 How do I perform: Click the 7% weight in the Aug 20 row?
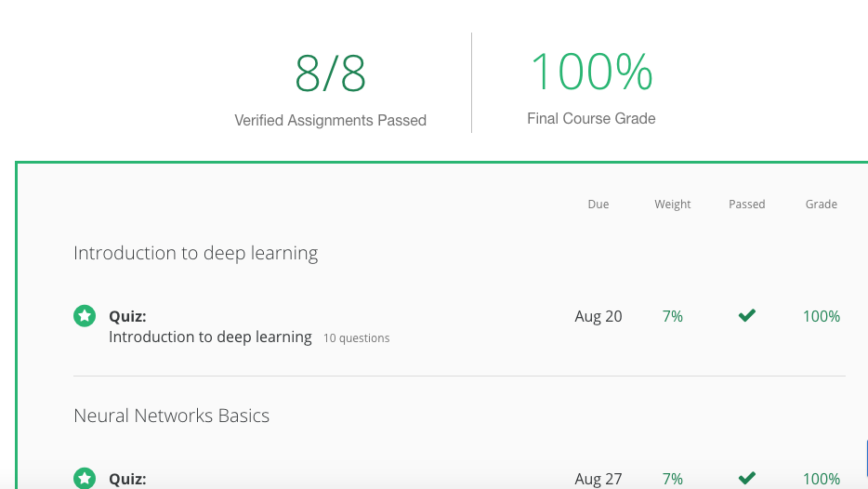pos(673,316)
